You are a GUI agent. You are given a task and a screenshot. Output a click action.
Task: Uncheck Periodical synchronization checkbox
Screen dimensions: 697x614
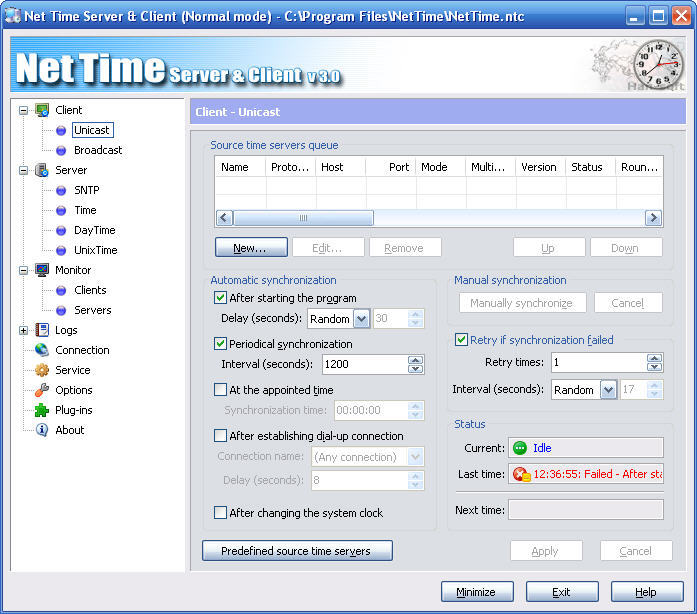220,344
